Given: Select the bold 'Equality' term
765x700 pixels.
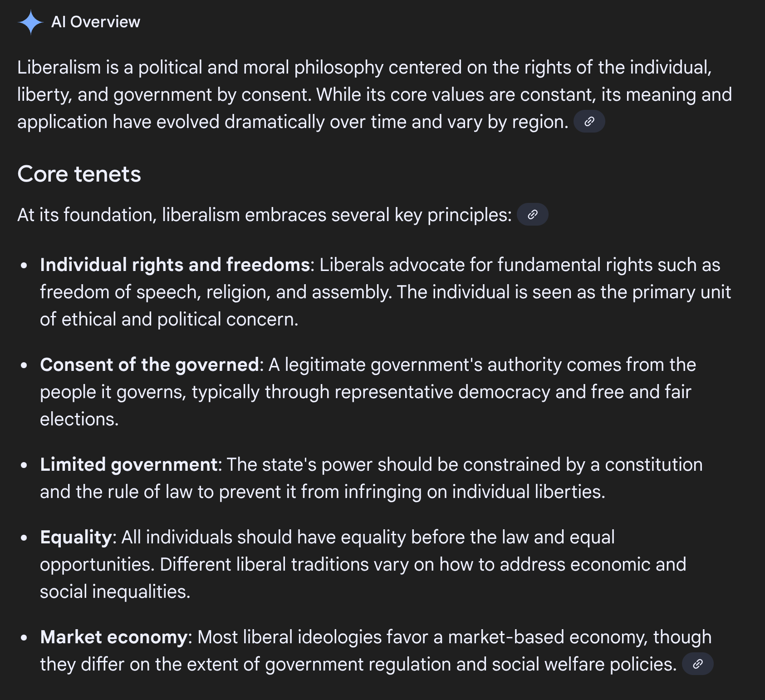Looking at the screenshot, I should (x=76, y=537).
